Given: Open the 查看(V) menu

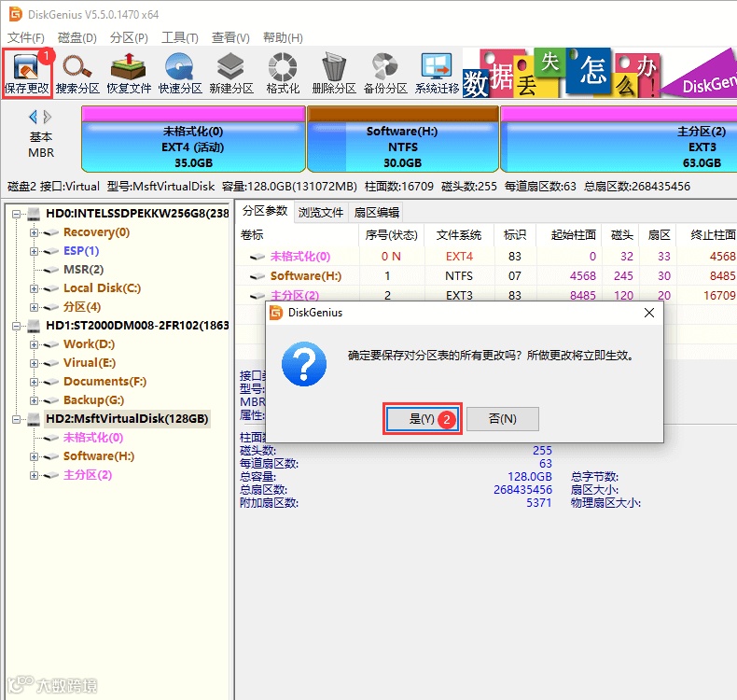Looking at the screenshot, I should [230, 37].
